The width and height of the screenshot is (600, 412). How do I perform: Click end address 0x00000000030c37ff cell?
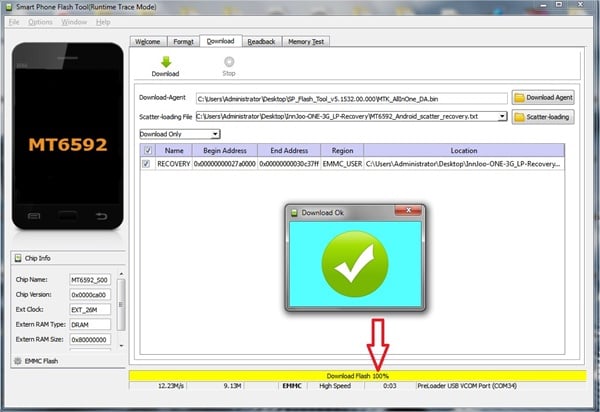tap(289, 164)
